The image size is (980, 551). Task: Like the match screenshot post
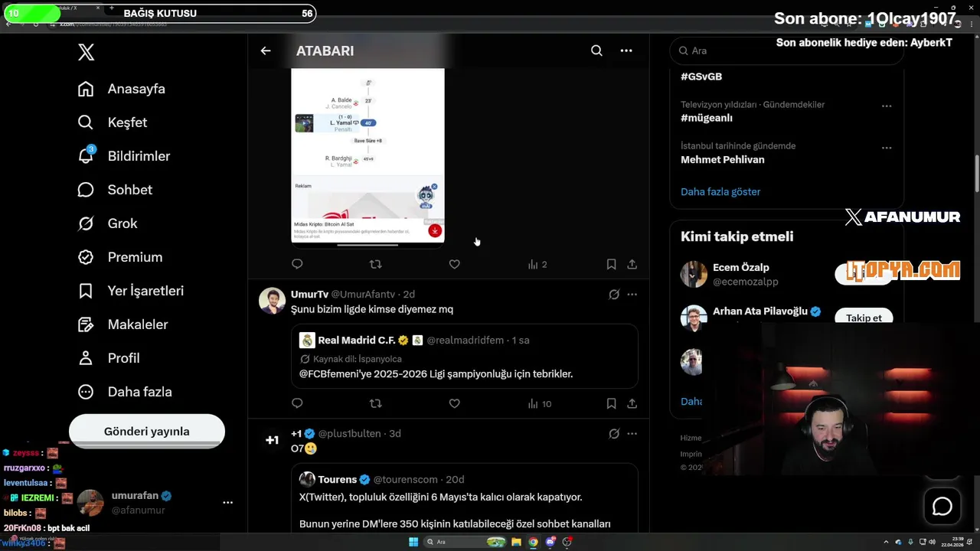click(x=454, y=264)
